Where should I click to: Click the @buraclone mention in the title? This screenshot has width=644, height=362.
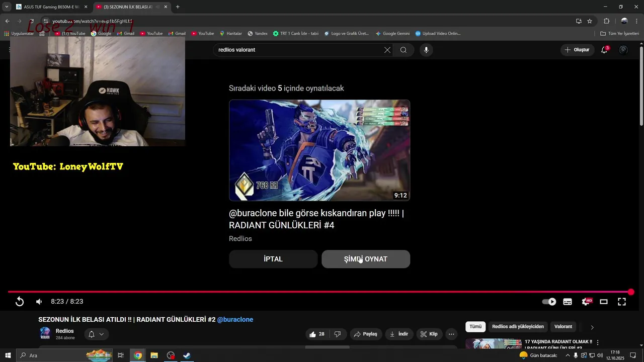pyautogui.click(x=235, y=320)
